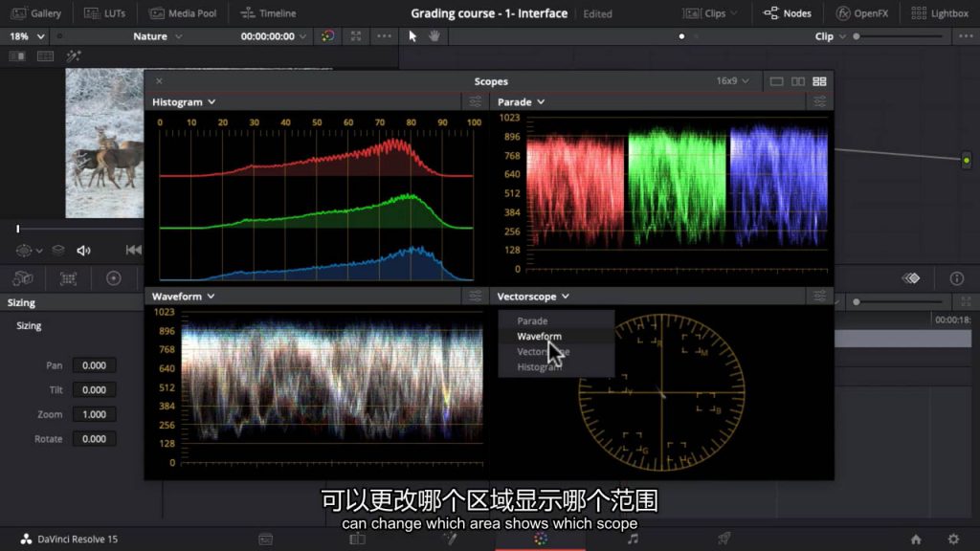The width and height of the screenshot is (980, 551).
Task: Open the Project Manager home icon
Action: [x=916, y=540]
